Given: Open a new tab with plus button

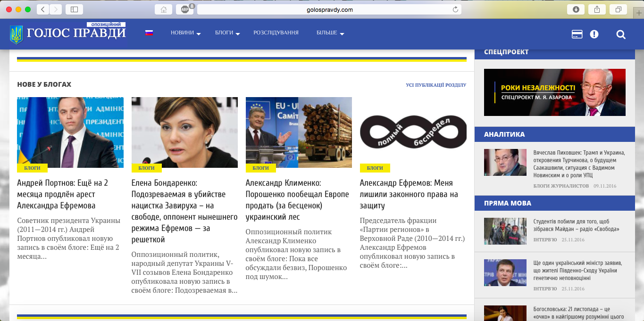Looking at the screenshot, I should point(639,13).
